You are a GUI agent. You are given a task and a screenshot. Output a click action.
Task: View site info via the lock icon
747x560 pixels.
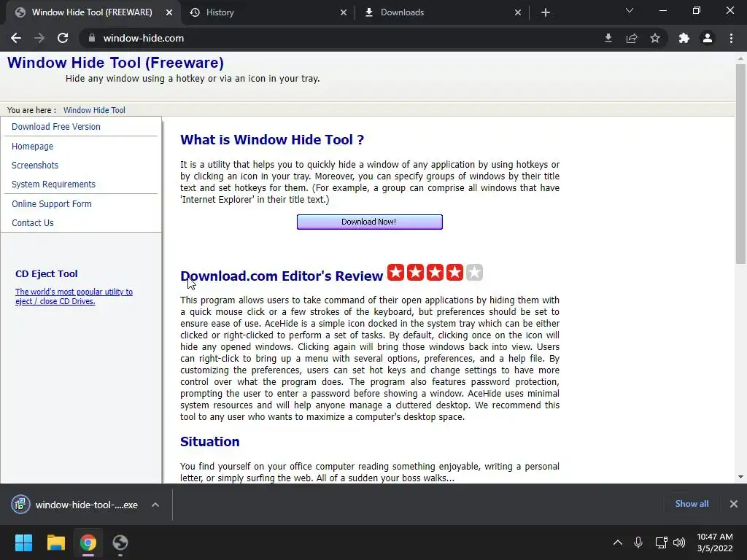pyautogui.click(x=92, y=38)
